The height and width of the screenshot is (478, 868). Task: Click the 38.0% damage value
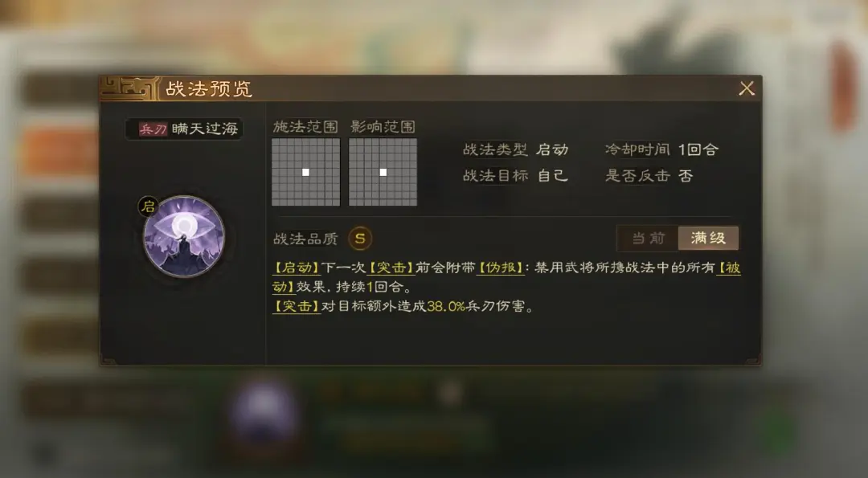(x=446, y=306)
